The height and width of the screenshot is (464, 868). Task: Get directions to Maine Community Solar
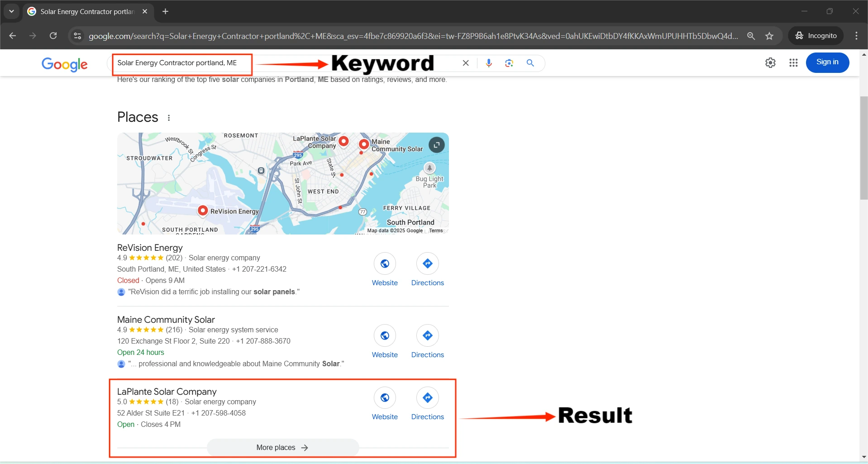(x=428, y=342)
